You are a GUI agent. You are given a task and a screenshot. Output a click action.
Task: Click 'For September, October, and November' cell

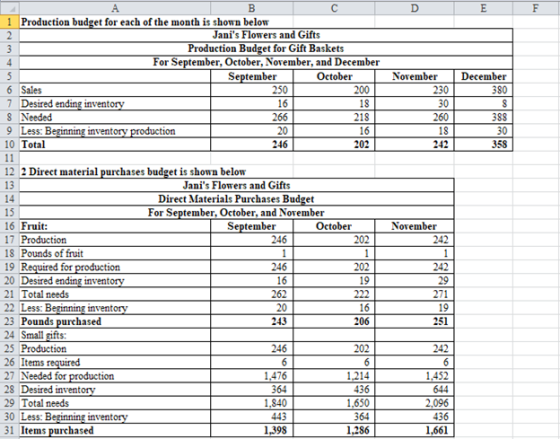(236, 213)
